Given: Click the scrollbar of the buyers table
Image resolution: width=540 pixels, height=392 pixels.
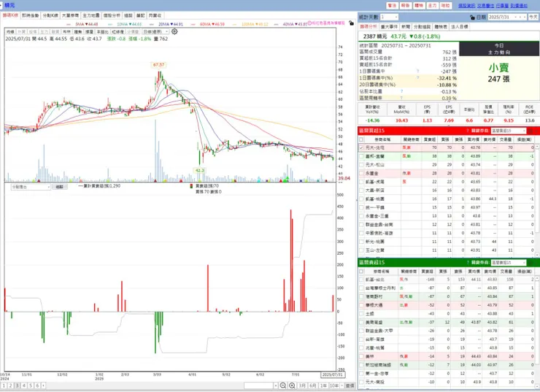Looking at the screenshot, I should (537, 200).
